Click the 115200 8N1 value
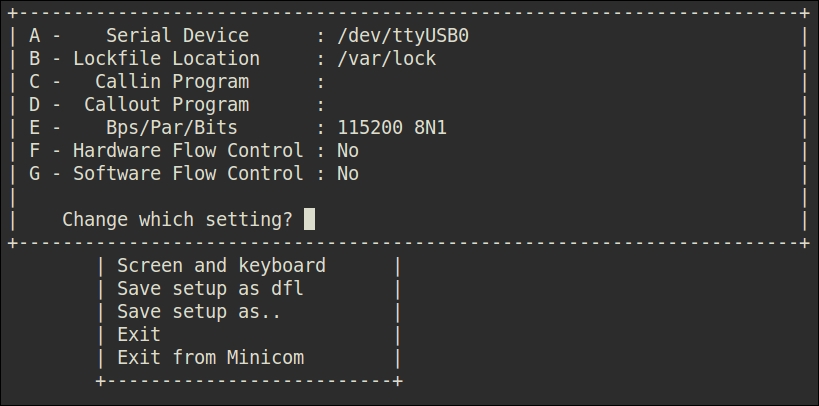Viewport: 819px width, 406px height. click(x=392, y=127)
